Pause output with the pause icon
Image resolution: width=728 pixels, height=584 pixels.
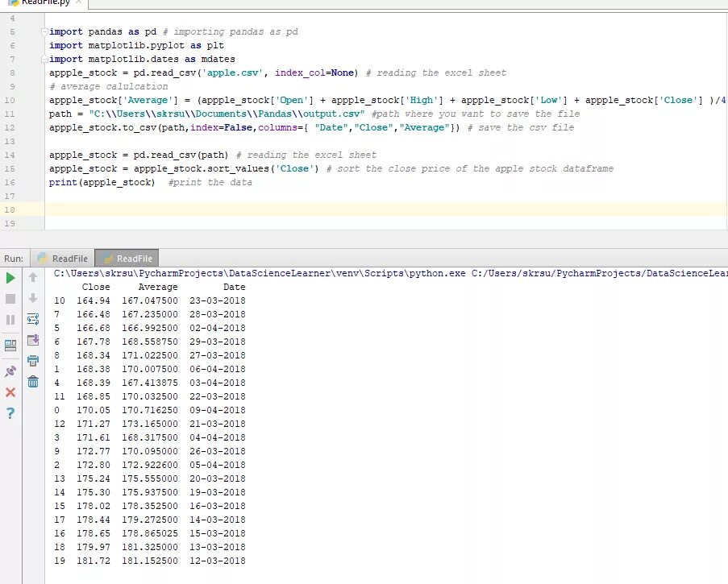[x=10, y=320]
